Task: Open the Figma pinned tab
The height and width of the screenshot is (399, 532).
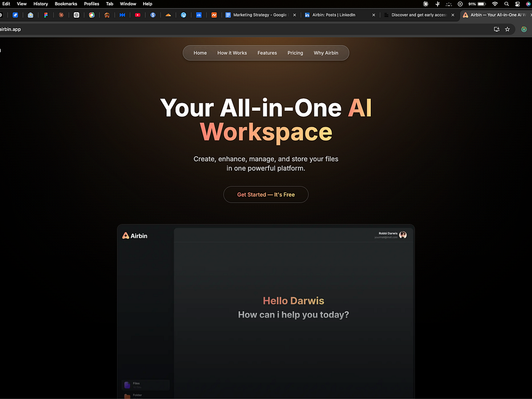Action: 46,15
